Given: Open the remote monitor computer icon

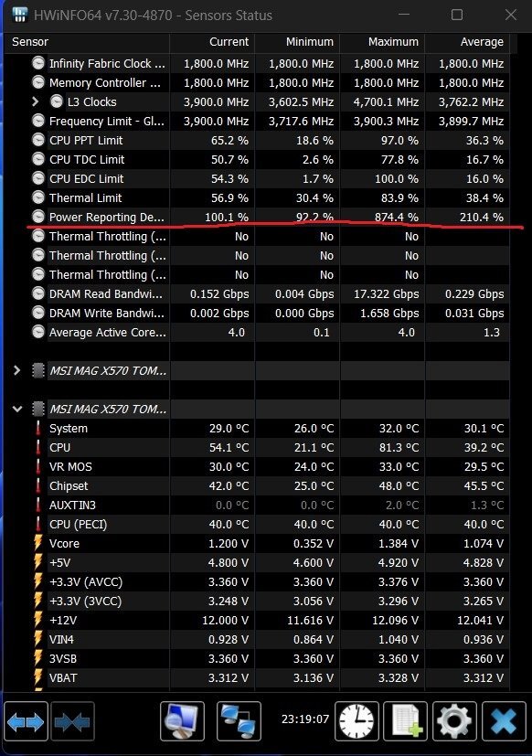Looking at the screenshot, I should pyautogui.click(x=182, y=721).
